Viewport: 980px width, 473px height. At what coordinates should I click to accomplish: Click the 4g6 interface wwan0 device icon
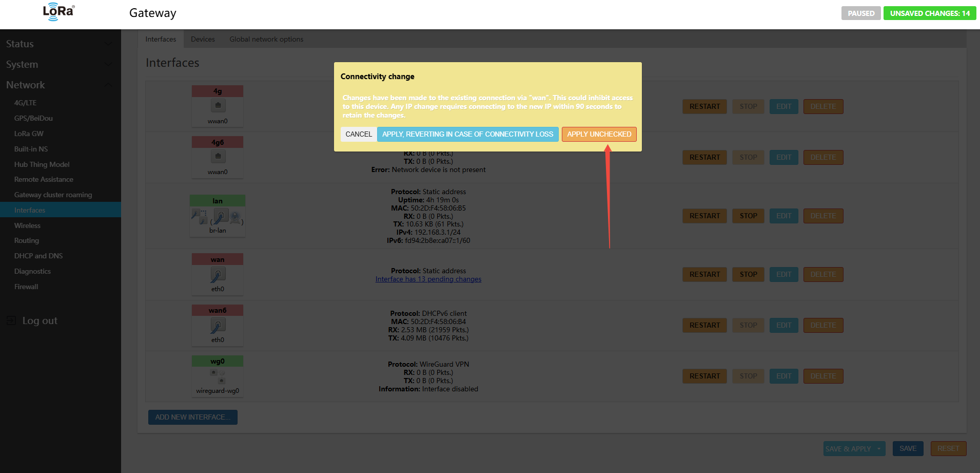coord(218,157)
